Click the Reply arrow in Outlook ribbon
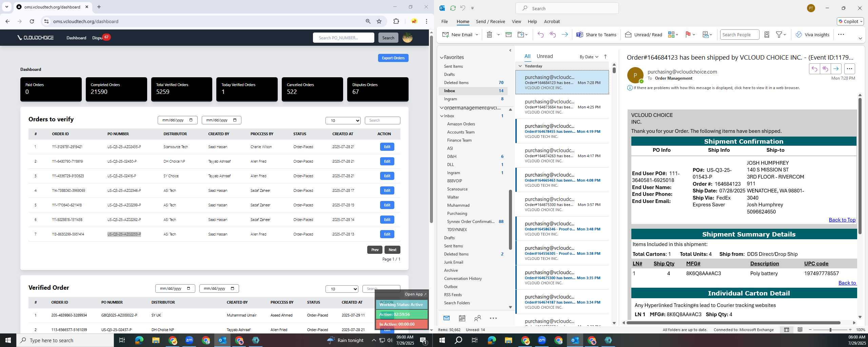 [x=540, y=35]
